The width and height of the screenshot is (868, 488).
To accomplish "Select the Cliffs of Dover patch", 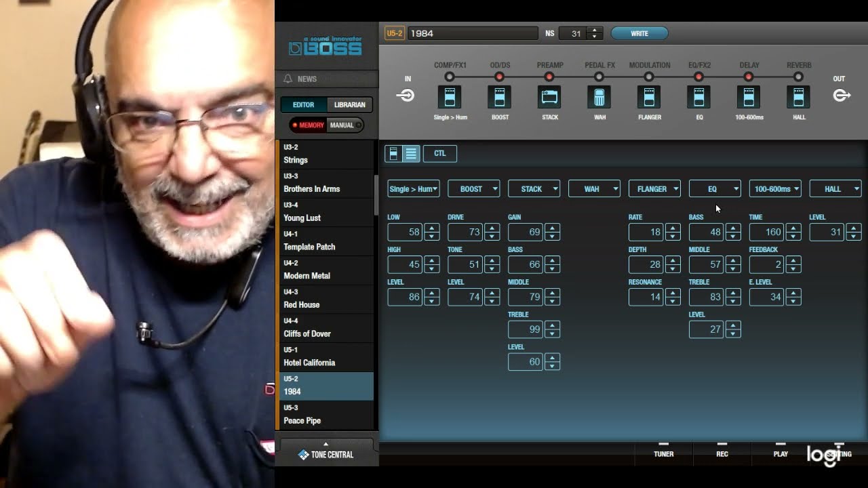I will [x=326, y=328].
